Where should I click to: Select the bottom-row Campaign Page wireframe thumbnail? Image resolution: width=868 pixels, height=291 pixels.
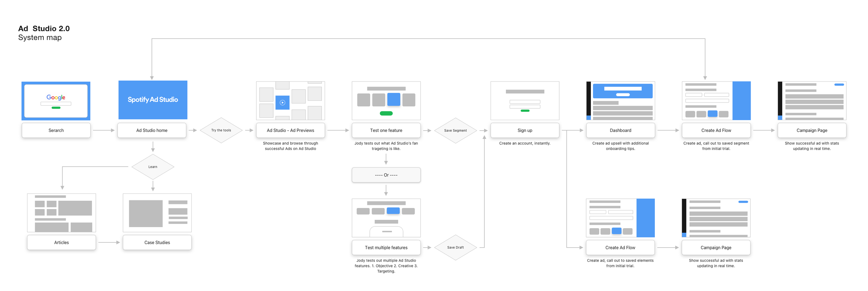(x=716, y=218)
